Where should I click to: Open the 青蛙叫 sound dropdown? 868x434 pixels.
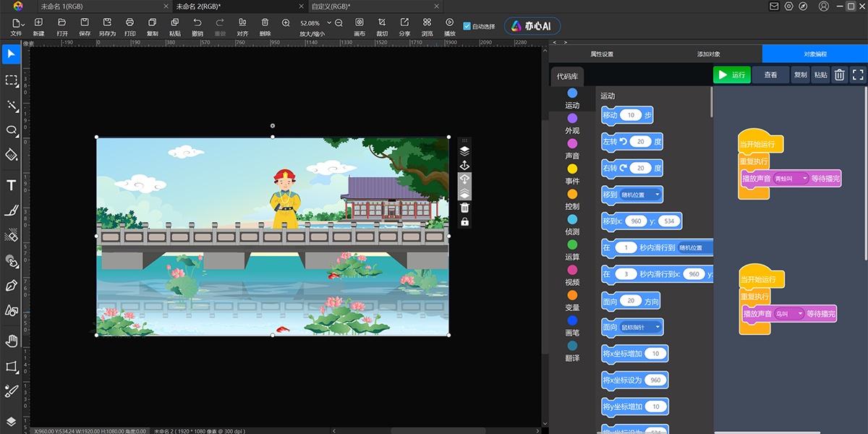(791, 179)
